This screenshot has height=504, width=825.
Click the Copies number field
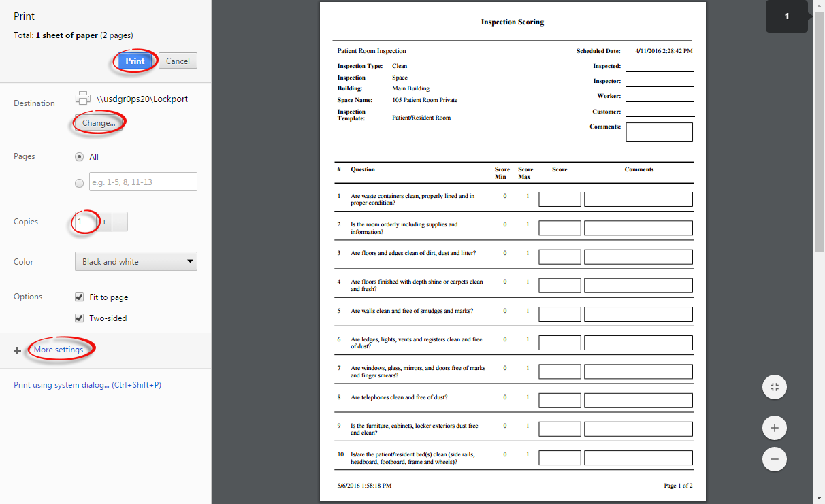point(86,222)
